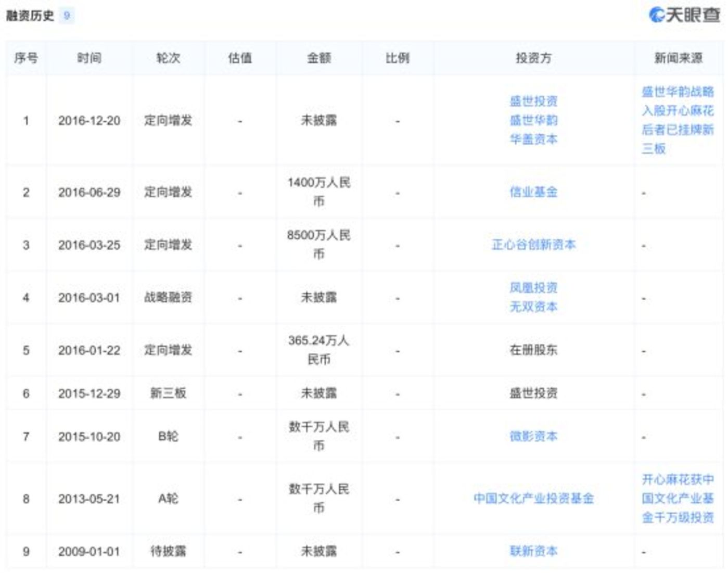Click the 新闻来源 column header
The image size is (728, 573).
[678, 58]
